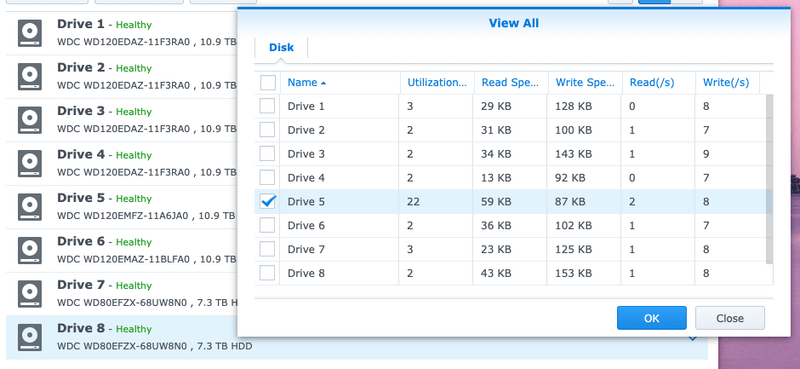
Task: Click the Drive 4 disk icon
Action: (x=30, y=163)
